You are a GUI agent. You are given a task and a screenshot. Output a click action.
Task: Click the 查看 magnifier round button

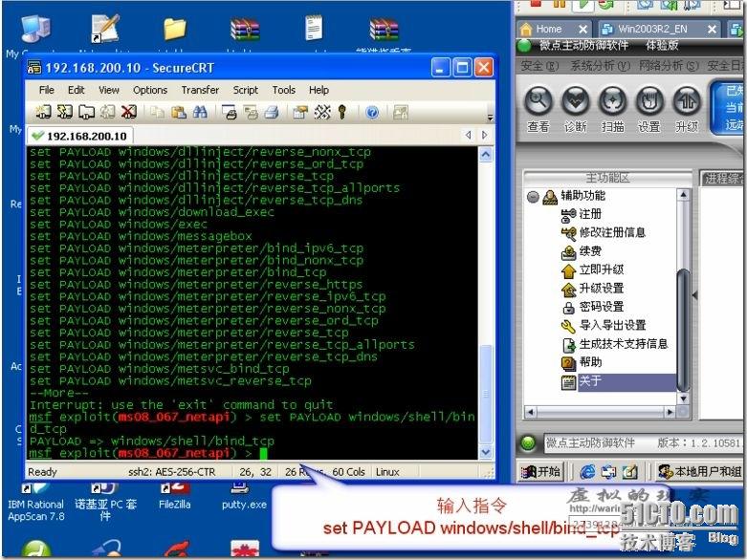pos(538,101)
